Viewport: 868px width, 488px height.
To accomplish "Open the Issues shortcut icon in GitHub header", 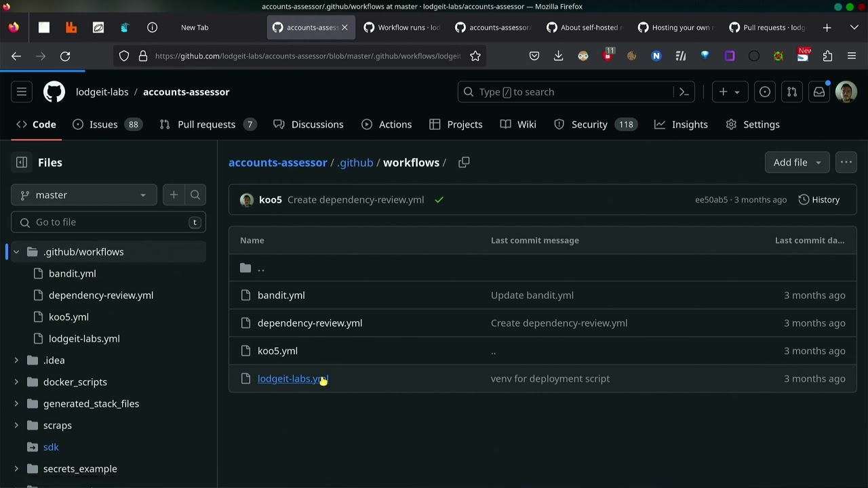I will pyautogui.click(x=765, y=91).
